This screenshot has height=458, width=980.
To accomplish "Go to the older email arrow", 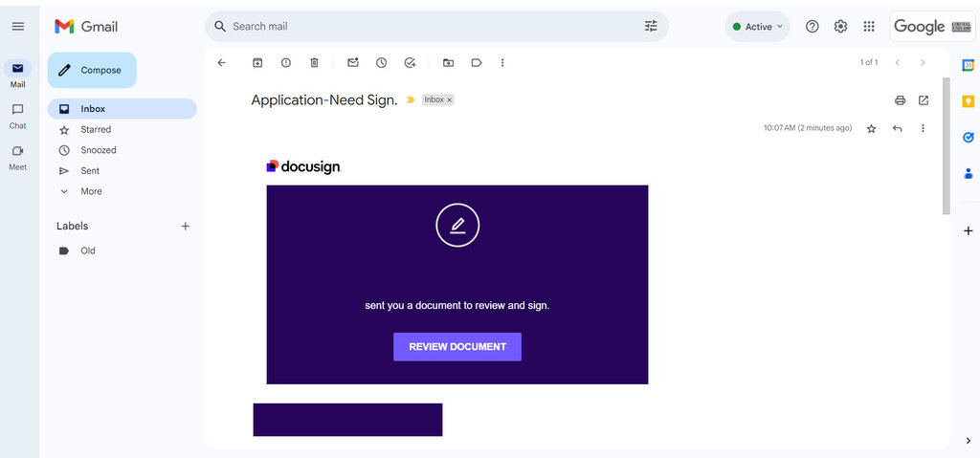I will (x=923, y=62).
